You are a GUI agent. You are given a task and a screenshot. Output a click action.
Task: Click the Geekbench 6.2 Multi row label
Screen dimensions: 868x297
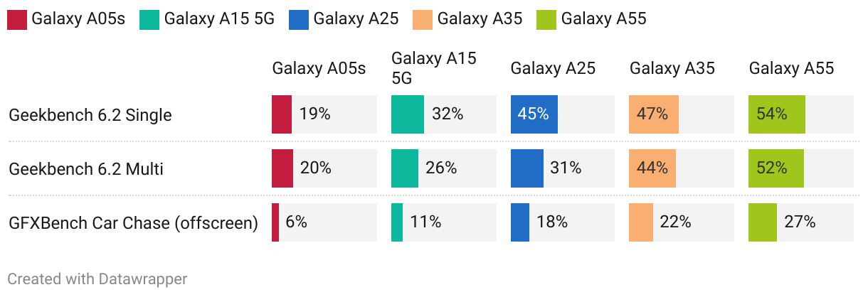(86, 168)
